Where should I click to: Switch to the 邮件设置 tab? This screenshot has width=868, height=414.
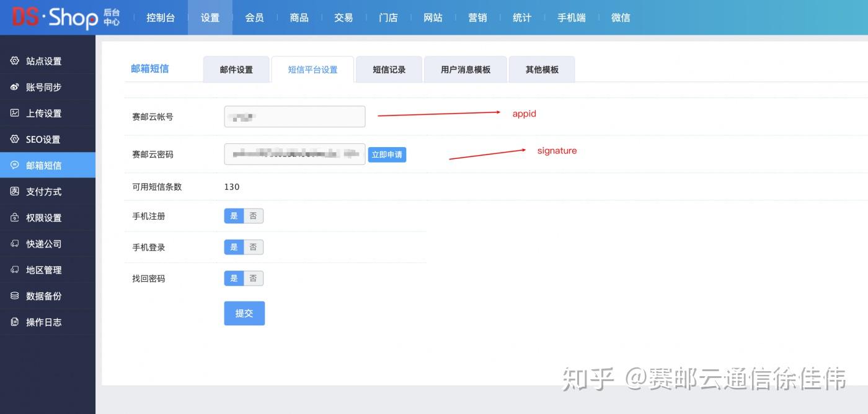pos(236,70)
